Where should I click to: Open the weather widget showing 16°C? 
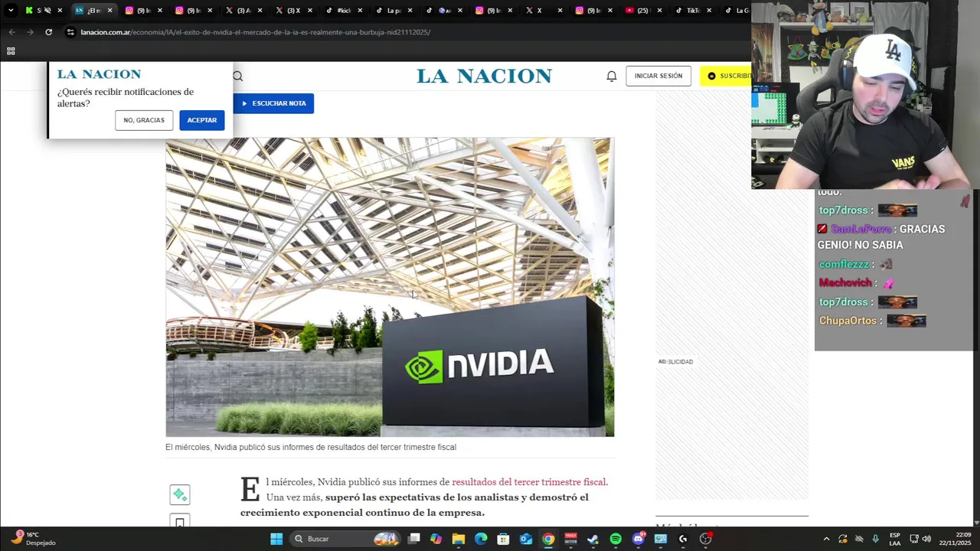point(33,539)
